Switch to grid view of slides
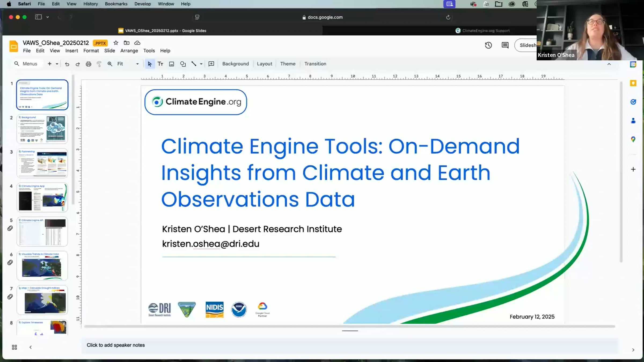The width and height of the screenshot is (644, 362). [x=14, y=347]
